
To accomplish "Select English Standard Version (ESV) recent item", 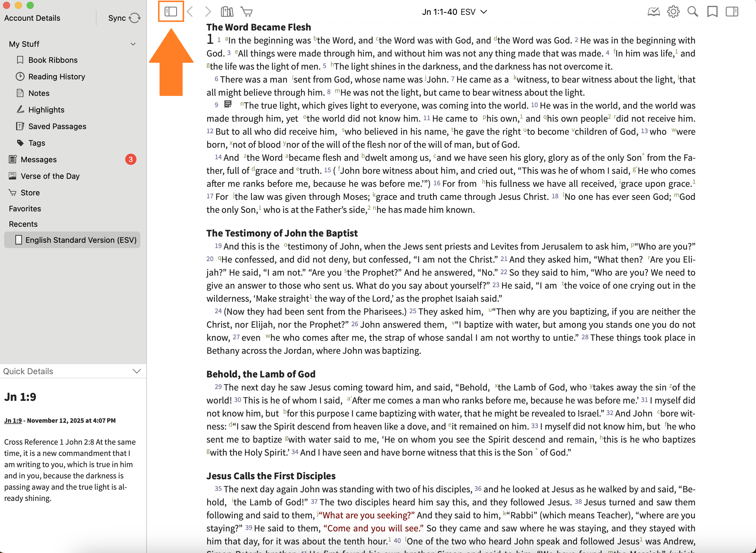I will (x=81, y=240).
